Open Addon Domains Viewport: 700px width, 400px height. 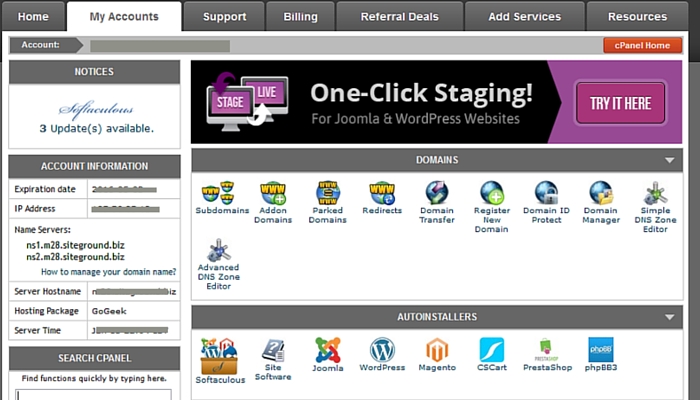tap(273, 203)
